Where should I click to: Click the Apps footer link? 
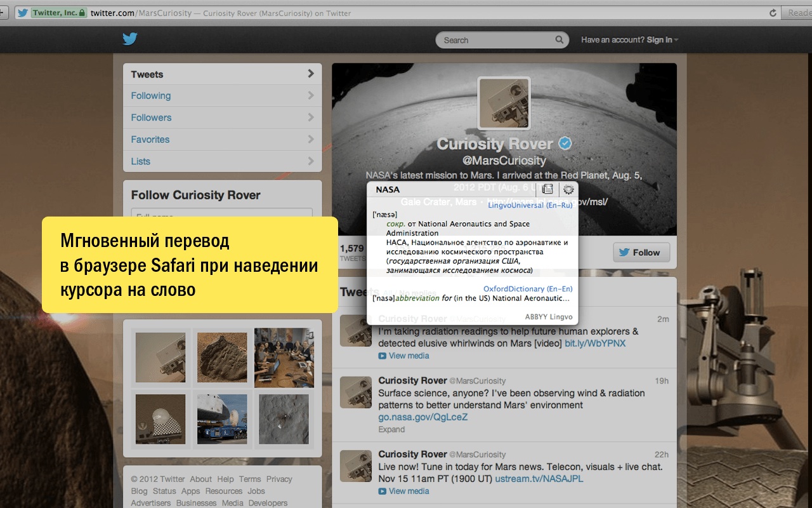coord(191,491)
